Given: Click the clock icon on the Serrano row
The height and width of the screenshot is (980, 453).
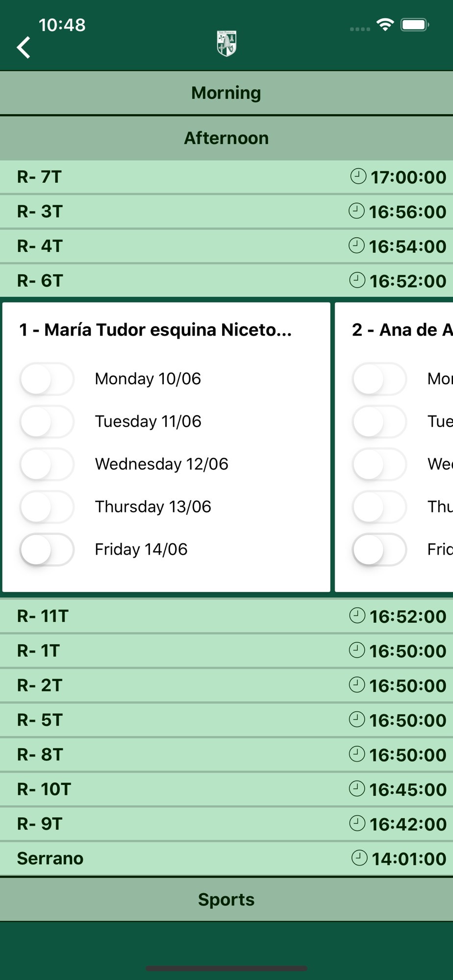Looking at the screenshot, I should (x=359, y=858).
